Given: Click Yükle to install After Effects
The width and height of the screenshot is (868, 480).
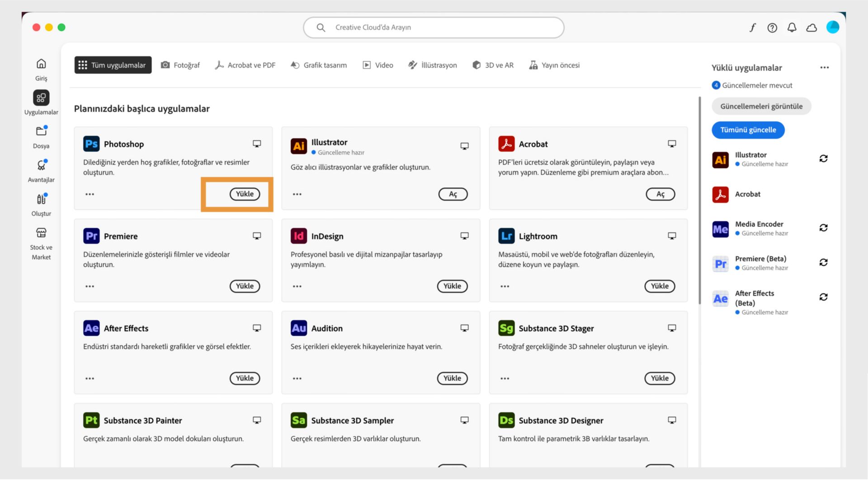Looking at the screenshot, I should tap(245, 379).
